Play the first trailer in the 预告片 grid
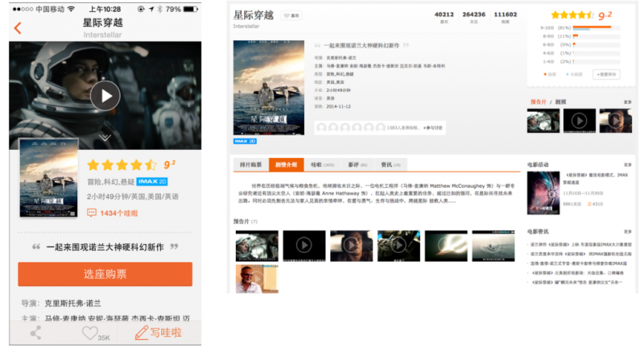This screenshot has width=644, height=348. click(257, 246)
